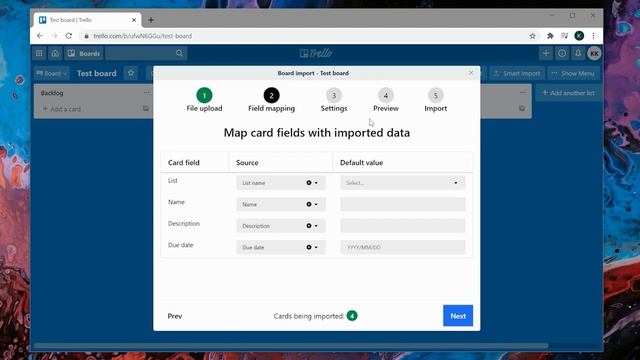Clear the Name source selection
This screenshot has height=360, width=640.
(x=309, y=204)
